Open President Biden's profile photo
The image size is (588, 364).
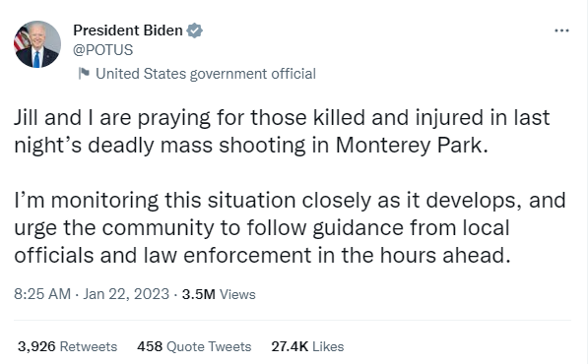[37, 44]
